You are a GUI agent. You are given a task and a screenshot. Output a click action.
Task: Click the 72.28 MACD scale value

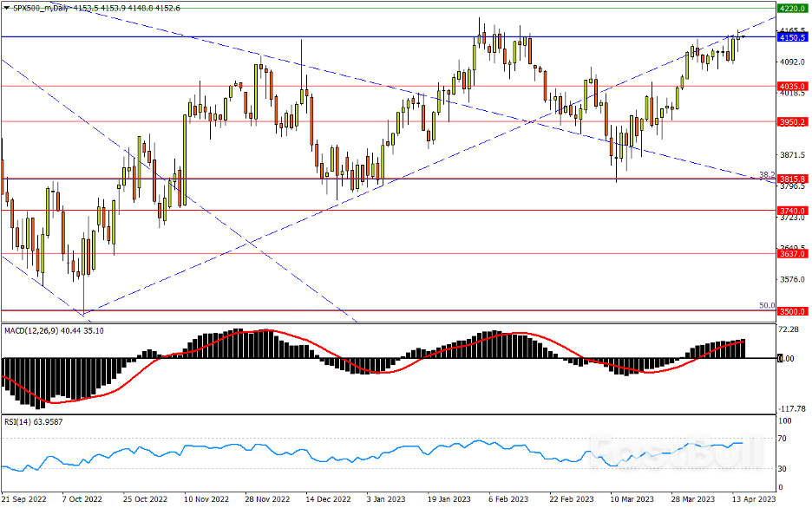(790, 330)
